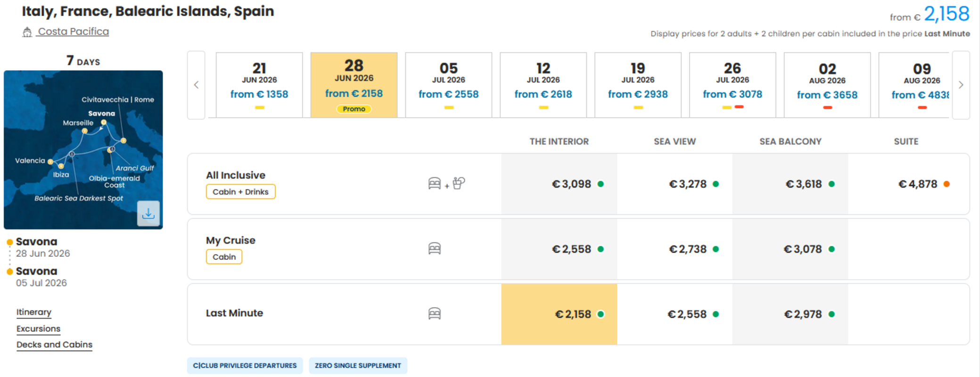Choose My Cruise Sea View at €2,738
Viewport: 980px width, 377px height.
[675, 249]
